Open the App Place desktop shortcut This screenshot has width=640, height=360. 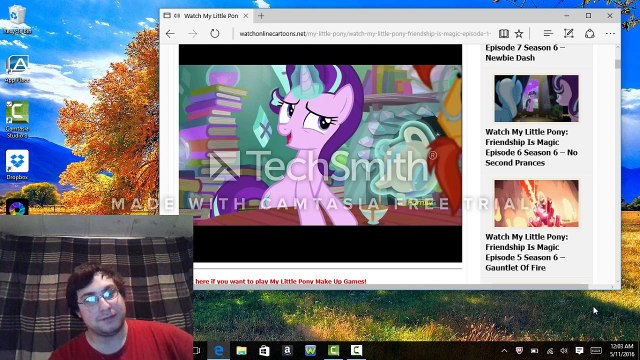click(17, 69)
